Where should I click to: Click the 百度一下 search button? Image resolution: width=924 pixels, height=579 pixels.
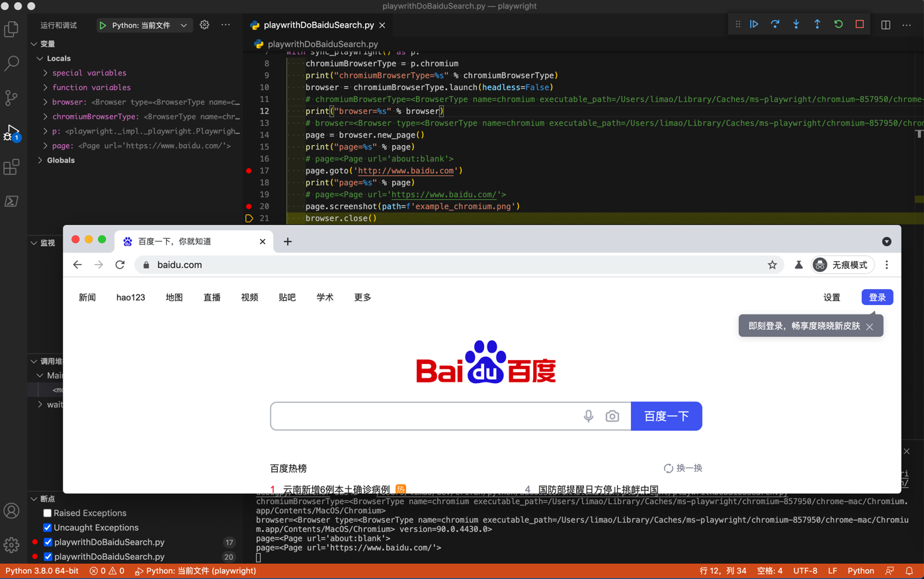667,416
